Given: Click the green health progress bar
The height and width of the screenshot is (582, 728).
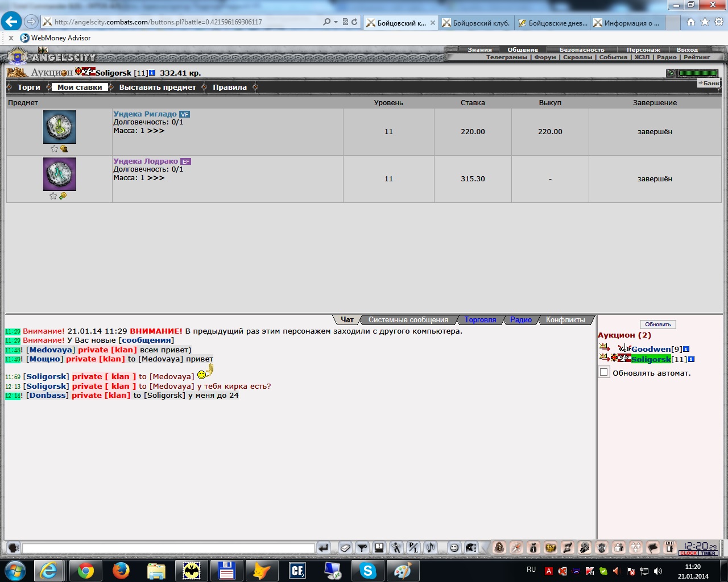Looking at the screenshot, I should click(698, 73).
